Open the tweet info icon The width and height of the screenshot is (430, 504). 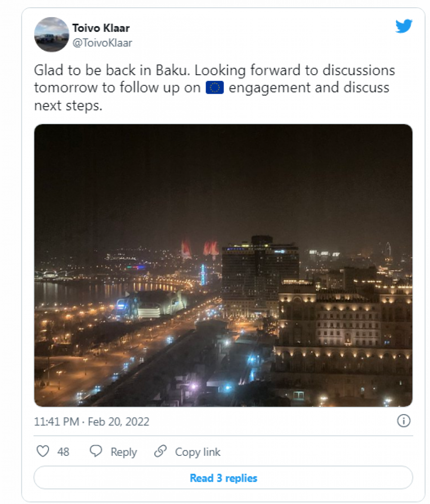pos(403,421)
